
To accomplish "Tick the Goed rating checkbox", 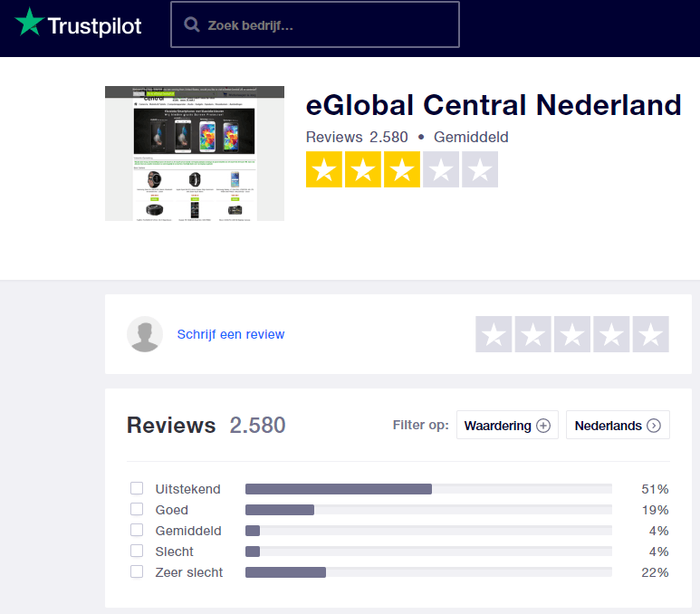I will [137, 510].
